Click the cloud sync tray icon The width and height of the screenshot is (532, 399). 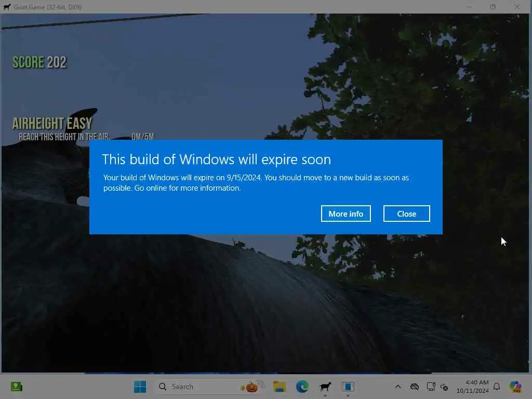pos(414,387)
